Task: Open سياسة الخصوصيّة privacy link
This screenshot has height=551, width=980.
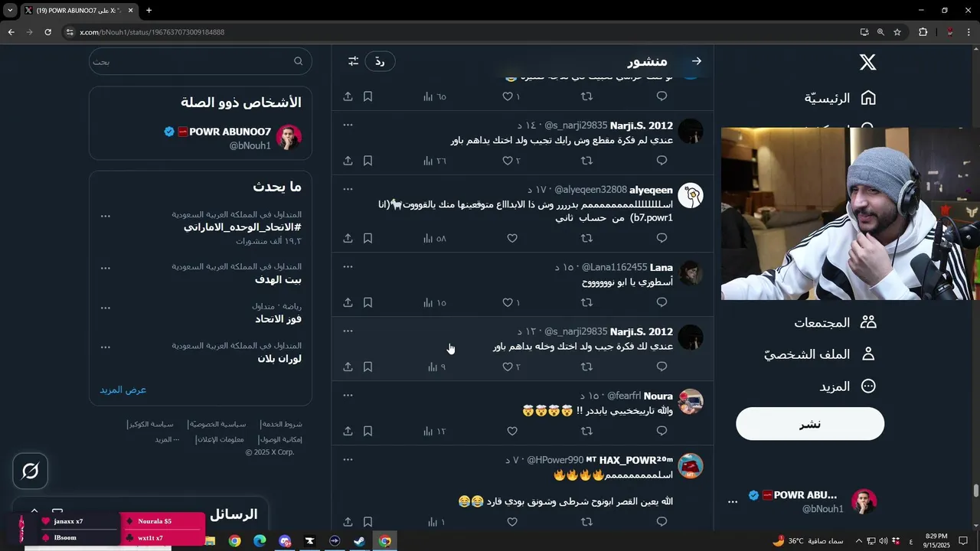Action: 218,424
